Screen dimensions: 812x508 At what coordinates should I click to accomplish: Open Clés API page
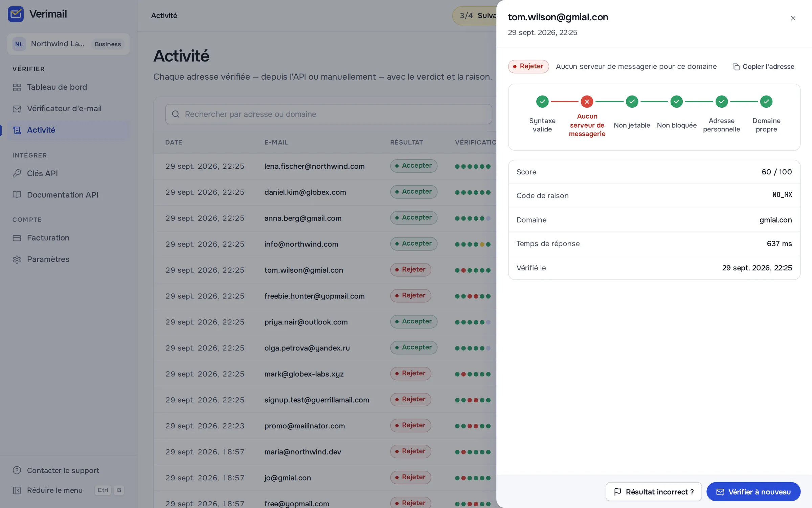(x=68, y=173)
